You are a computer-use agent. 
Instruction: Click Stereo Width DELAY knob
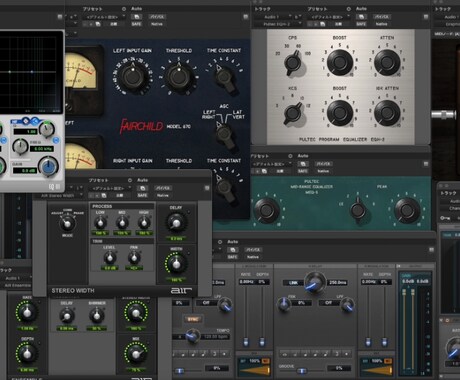click(176, 223)
